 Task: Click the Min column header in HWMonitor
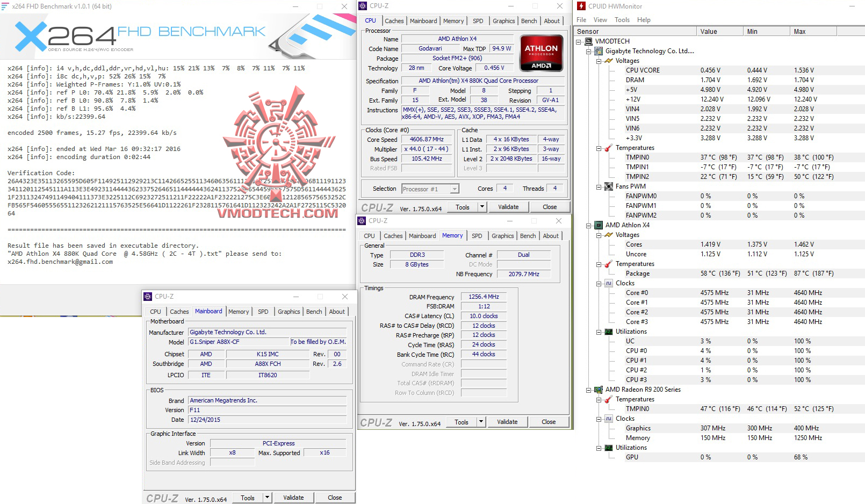(767, 31)
